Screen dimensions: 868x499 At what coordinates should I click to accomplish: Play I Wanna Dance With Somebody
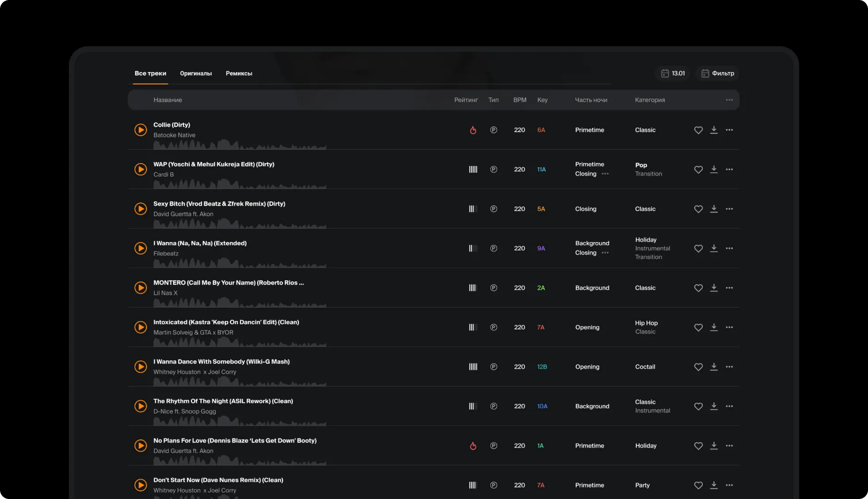point(140,367)
